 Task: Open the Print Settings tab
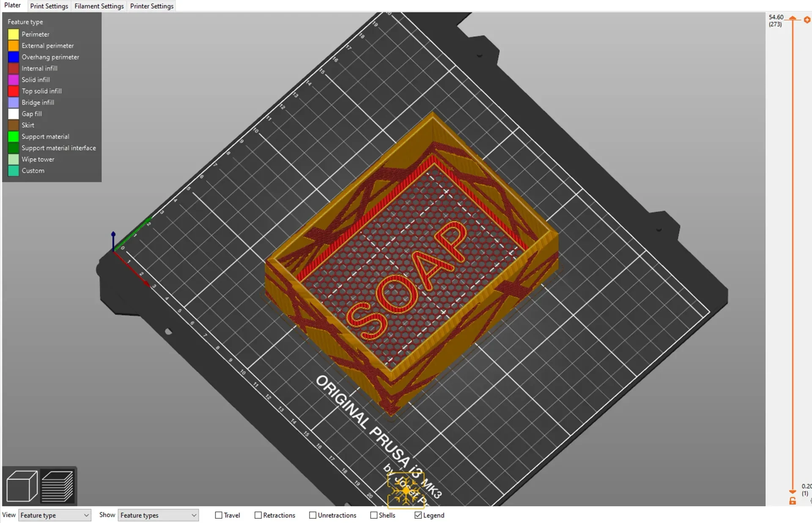[x=49, y=6]
